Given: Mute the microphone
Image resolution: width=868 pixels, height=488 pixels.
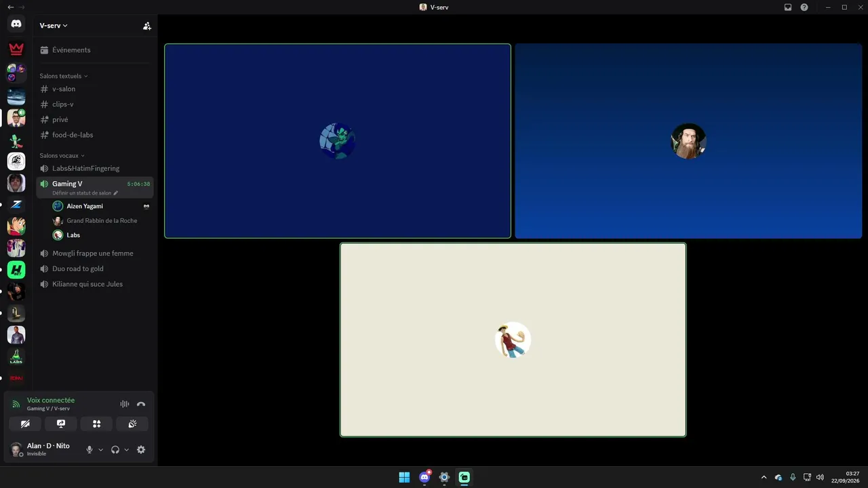Looking at the screenshot, I should 89,449.
